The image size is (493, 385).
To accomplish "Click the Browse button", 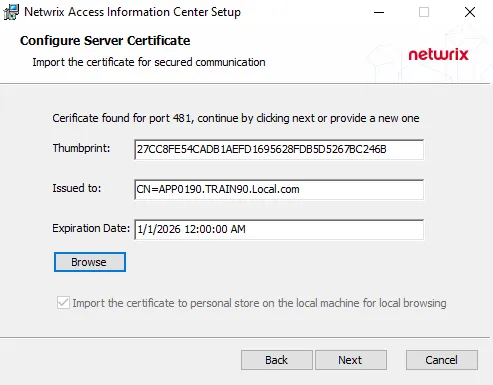I will (x=90, y=262).
